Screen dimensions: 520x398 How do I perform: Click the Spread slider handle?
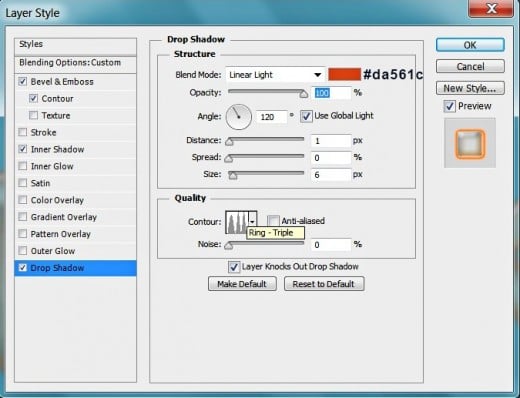(229, 158)
